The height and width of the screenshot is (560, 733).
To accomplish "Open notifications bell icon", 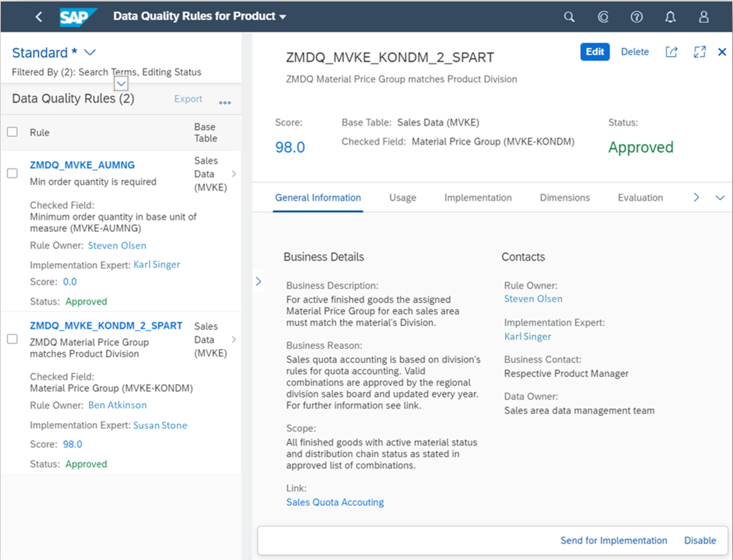I will click(x=670, y=17).
